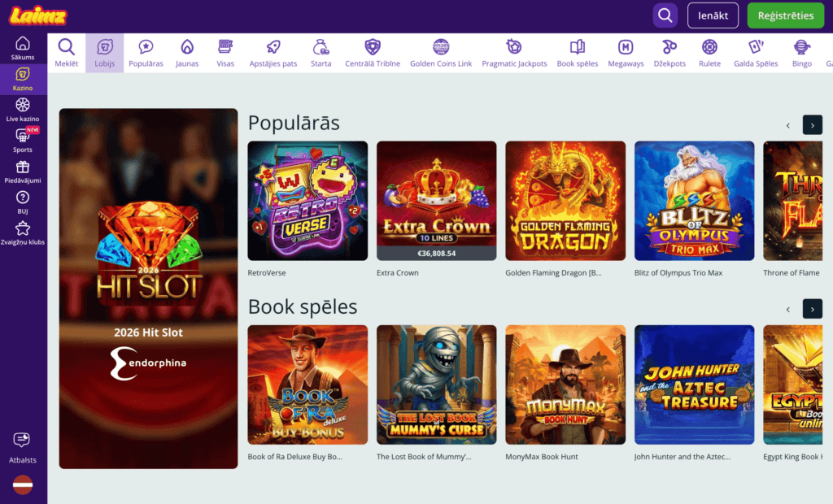Open Centrālā Tribīne category
Viewport: 833px width, 504px height.
coord(373,53)
